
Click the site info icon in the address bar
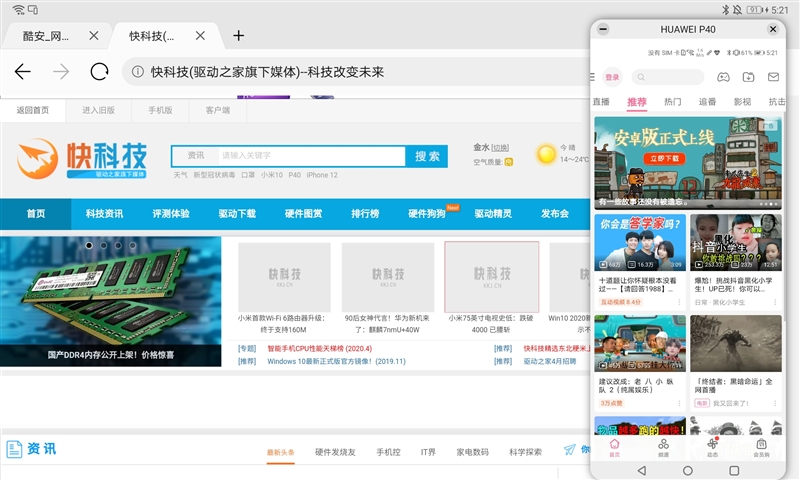pyautogui.click(x=134, y=72)
